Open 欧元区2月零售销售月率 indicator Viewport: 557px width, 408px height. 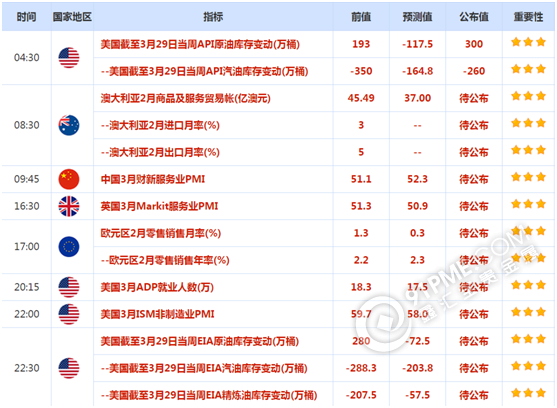[x=161, y=233]
